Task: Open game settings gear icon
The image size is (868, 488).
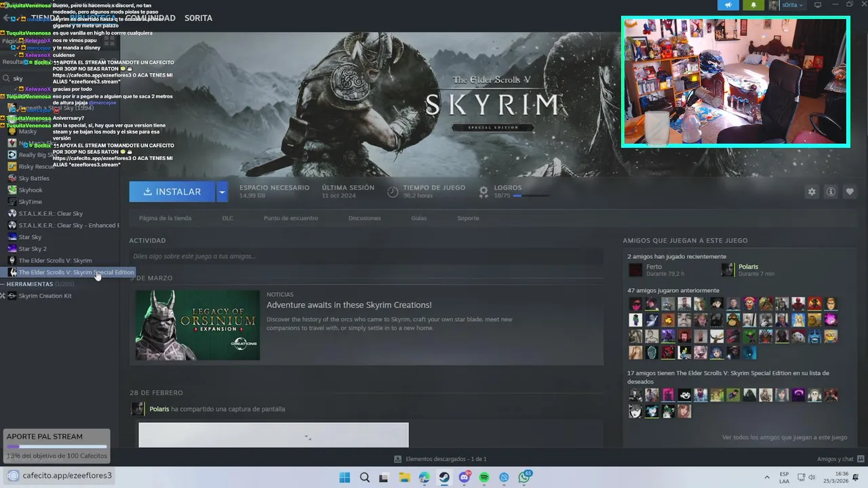Action: pos(812,192)
